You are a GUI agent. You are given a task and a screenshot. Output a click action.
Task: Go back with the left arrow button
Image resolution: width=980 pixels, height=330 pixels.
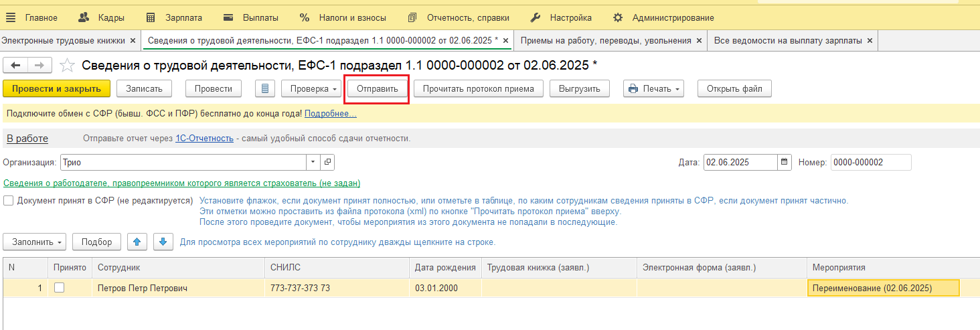coord(16,65)
